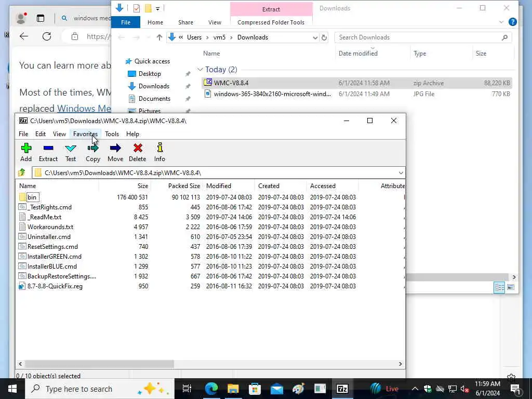This screenshot has height=399, width=532.
Task: Open the 7-Zip Tools menu
Action: 112,134
